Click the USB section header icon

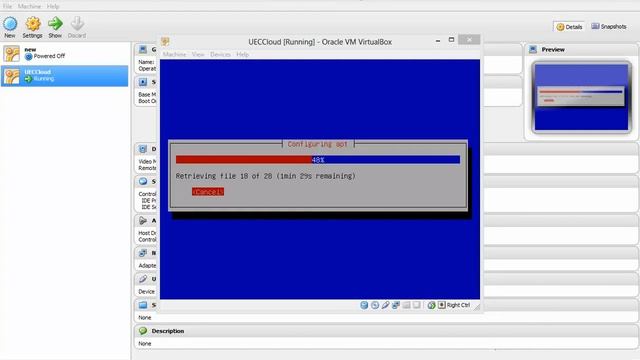tap(143, 279)
